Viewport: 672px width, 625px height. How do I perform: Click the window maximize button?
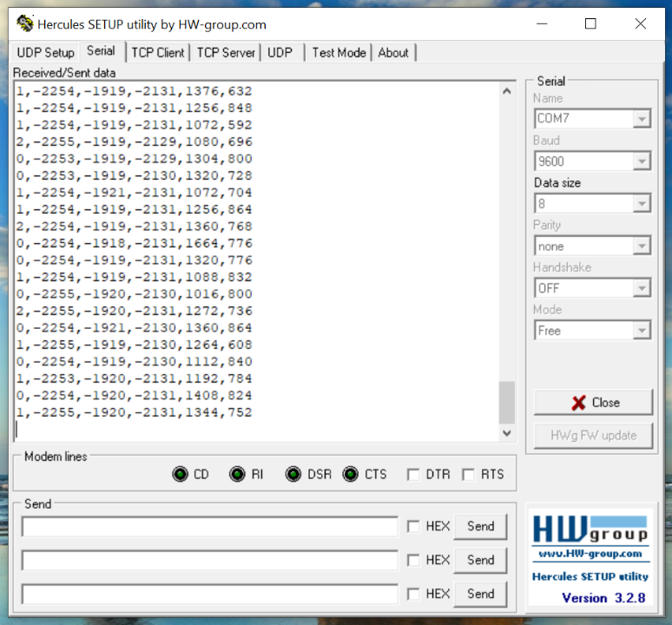coord(590,23)
